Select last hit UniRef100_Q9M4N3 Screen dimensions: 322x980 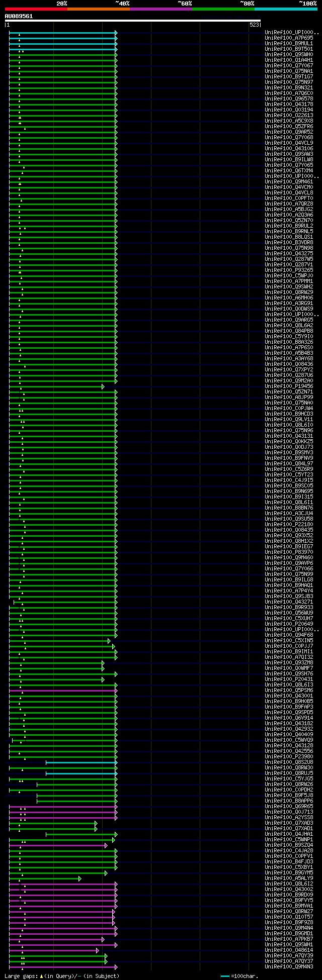(x=289, y=966)
